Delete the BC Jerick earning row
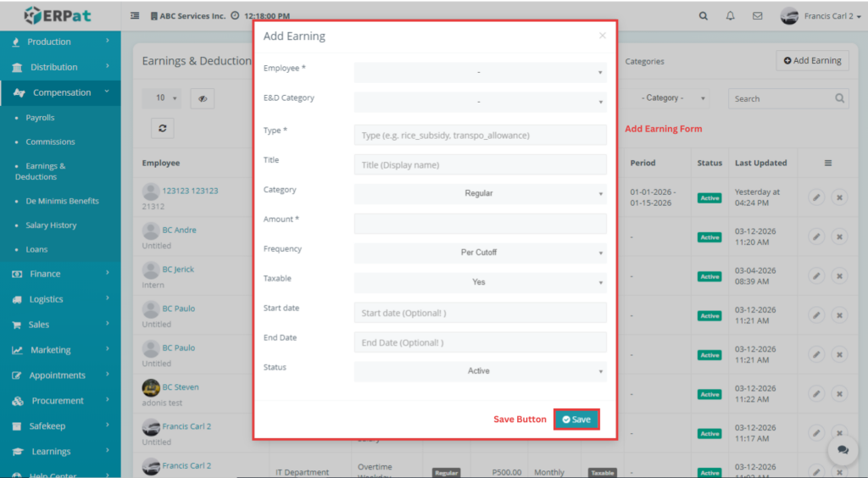 [x=840, y=276]
